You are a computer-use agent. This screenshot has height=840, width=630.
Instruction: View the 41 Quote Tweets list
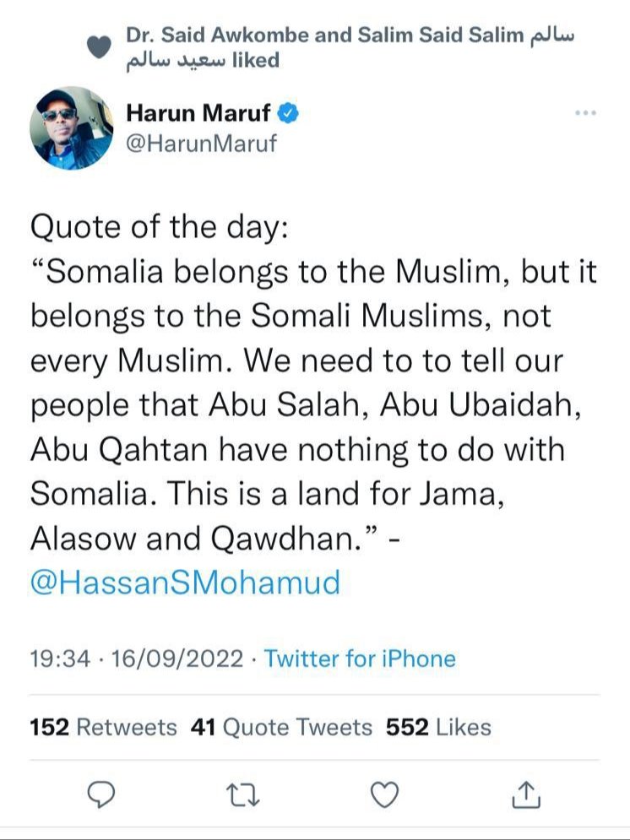tap(281, 727)
